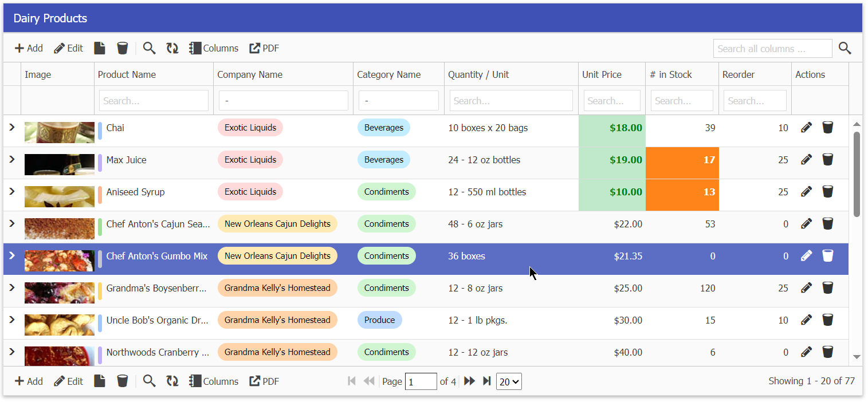Click the Edit button in the bottom toolbar
The width and height of the screenshot is (868, 402).
click(68, 381)
